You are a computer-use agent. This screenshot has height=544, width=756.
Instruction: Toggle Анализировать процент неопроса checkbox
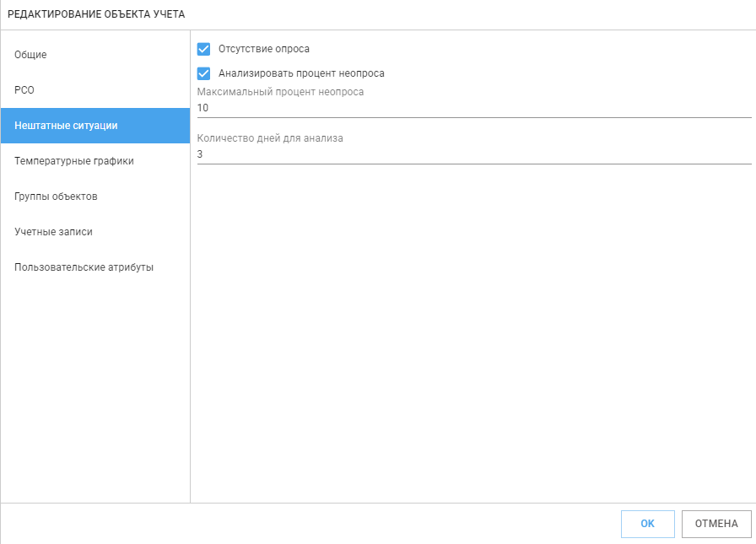pos(203,73)
